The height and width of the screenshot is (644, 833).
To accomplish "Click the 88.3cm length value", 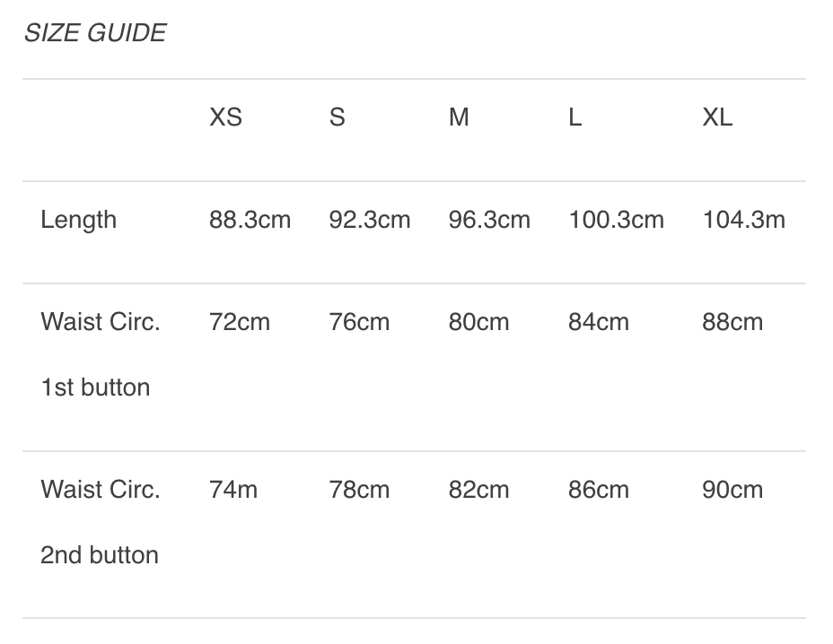I will click(x=250, y=220).
